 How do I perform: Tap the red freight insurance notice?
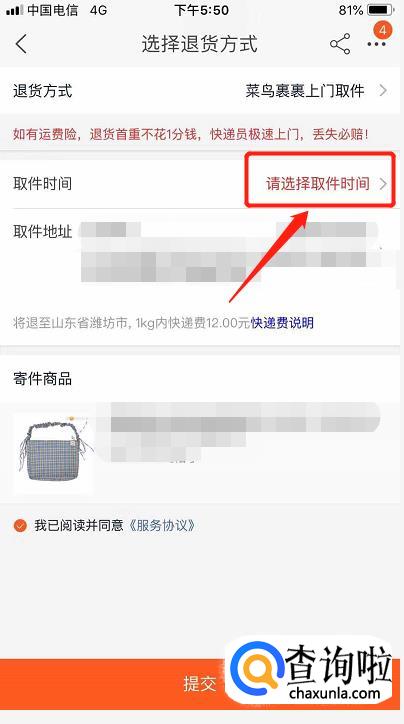tap(191, 135)
